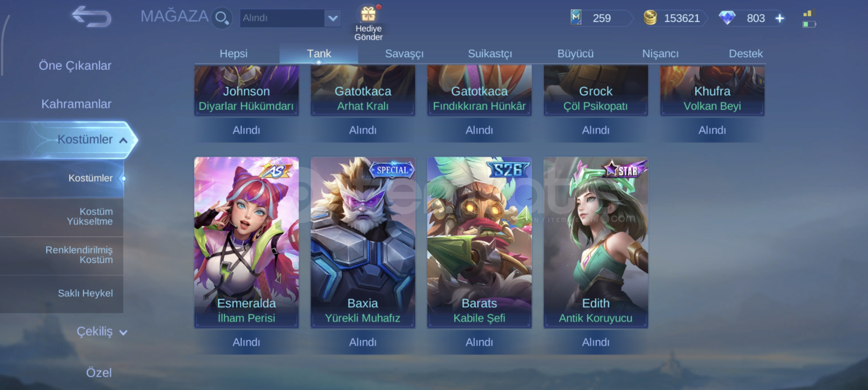Screen dimensions: 868x390
Task: Open Öne Çıkanlar in sidebar
Action: pyautogui.click(x=75, y=66)
